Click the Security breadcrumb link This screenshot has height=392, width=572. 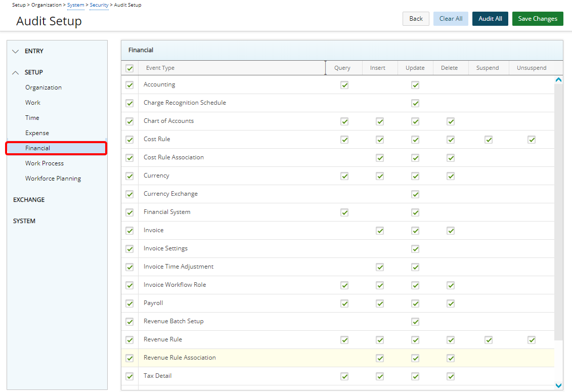(99, 5)
